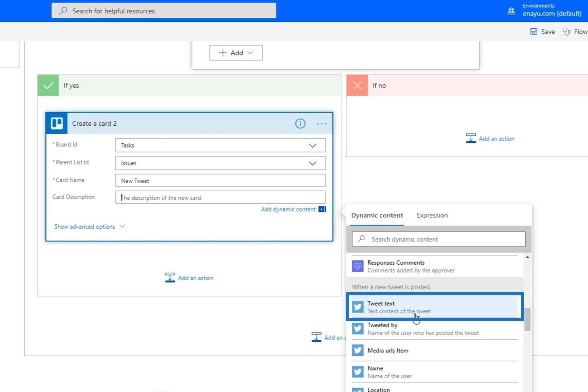Click the green checkmark icon of If yes
This screenshot has height=392, width=588.
click(x=48, y=86)
